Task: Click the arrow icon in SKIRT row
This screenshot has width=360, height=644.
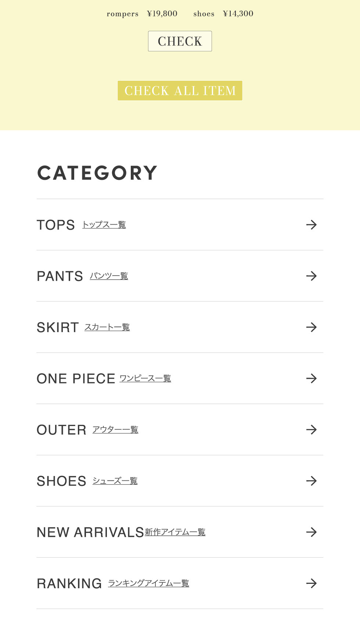Action: (x=311, y=327)
